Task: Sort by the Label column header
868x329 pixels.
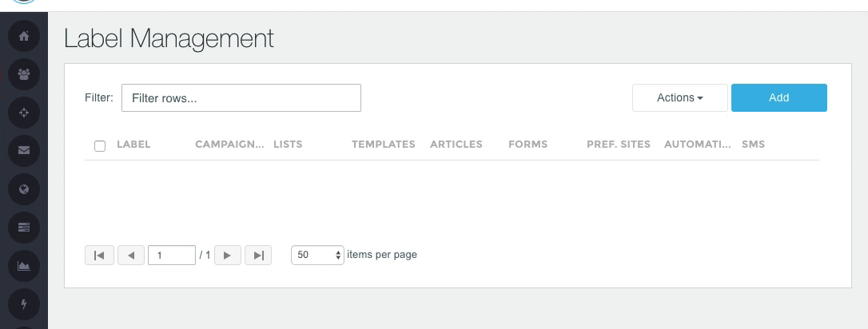Action: [133, 145]
